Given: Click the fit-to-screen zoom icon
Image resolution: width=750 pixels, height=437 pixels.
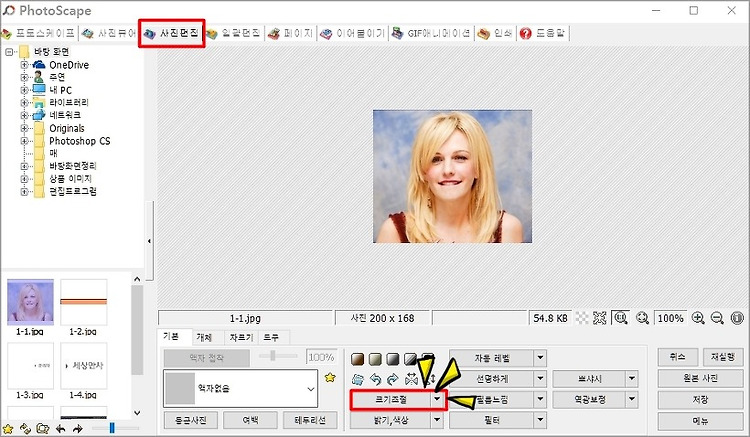Looking at the screenshot, I should pos(600,318).
